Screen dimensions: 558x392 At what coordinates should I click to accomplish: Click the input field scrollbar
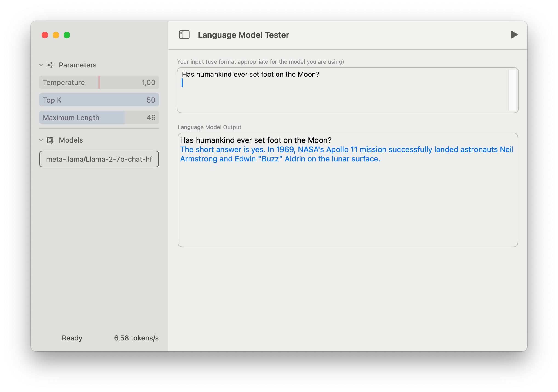pos(512,90)
